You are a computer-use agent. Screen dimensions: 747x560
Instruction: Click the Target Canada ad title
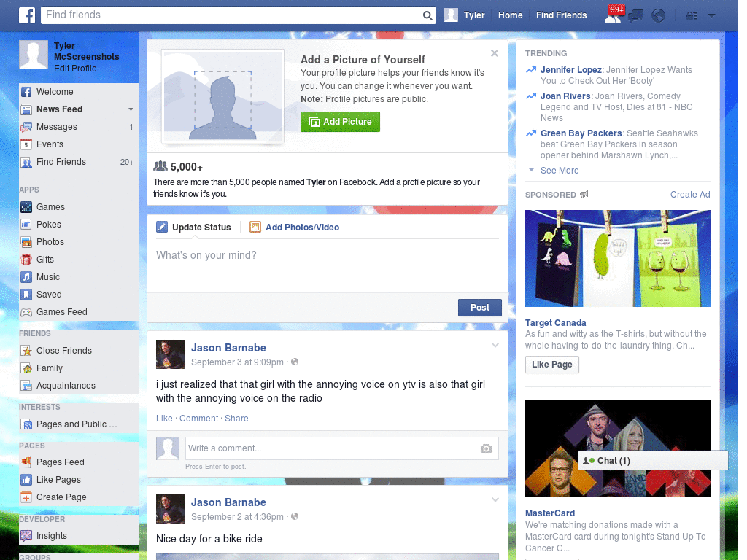click(x=555, y=323)
